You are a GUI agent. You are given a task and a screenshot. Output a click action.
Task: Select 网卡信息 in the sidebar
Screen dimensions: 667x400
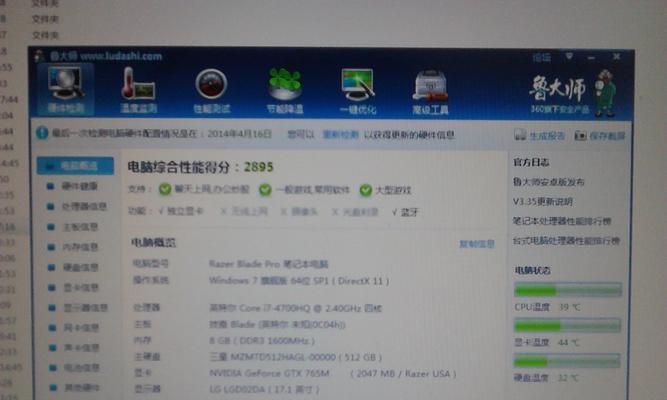(73, 328)
